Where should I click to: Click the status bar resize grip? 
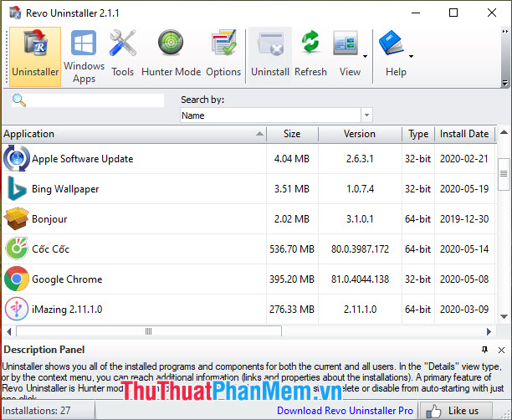tap(506, 414)
